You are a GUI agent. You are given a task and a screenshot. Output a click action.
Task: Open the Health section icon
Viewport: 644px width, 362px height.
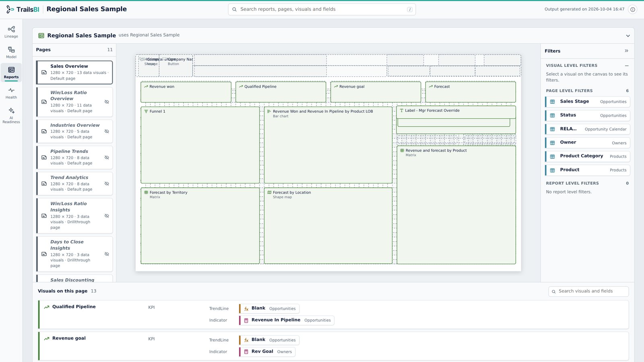point(11,93)
